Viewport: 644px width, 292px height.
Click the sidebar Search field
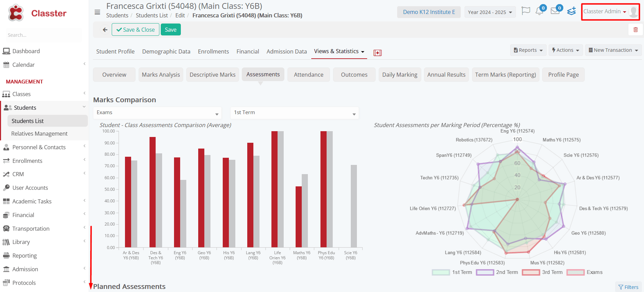tap(44, 35)
